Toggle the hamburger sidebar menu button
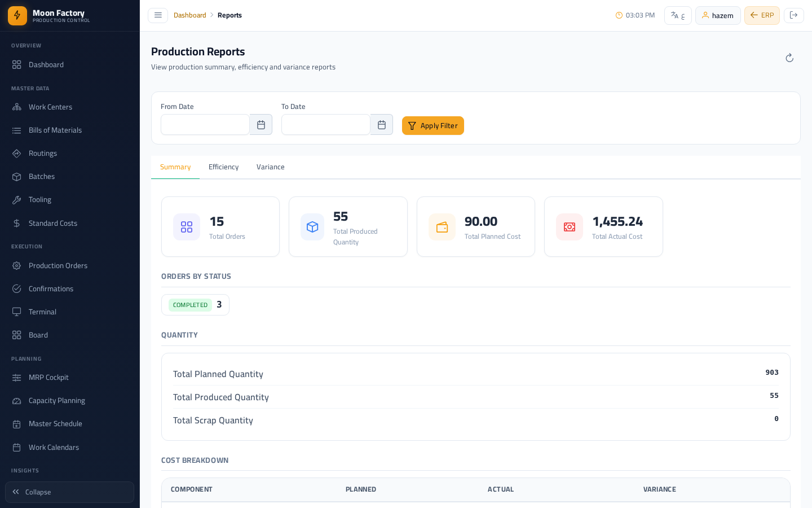Screen dimensions: 812x508 158,15
